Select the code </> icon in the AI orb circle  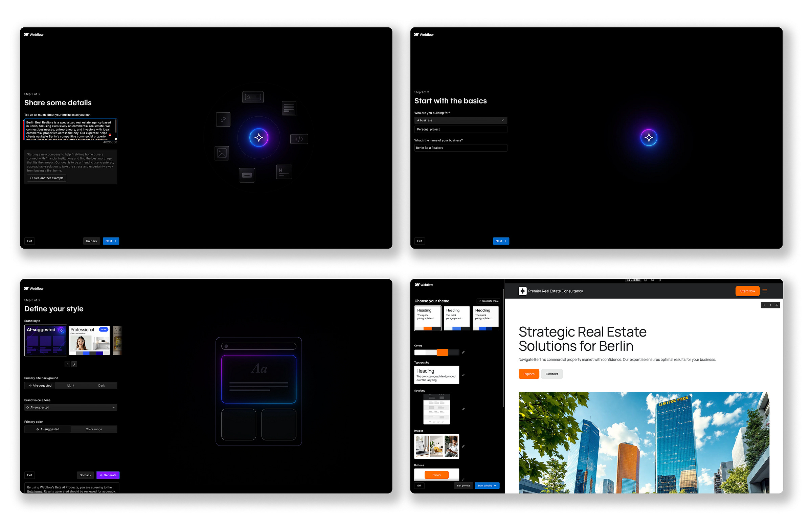(x=299, y=139)
